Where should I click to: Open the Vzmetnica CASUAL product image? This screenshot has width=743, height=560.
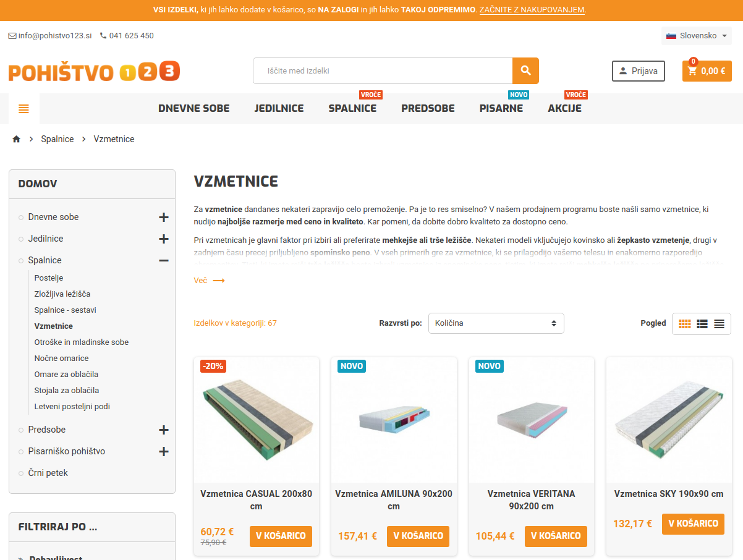257,420
